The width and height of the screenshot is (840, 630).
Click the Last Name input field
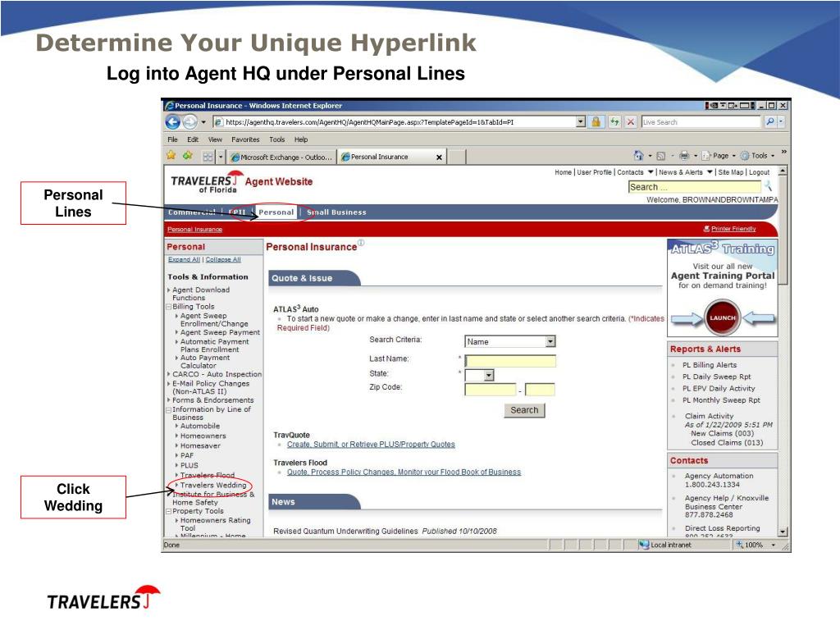pos(510,361)
